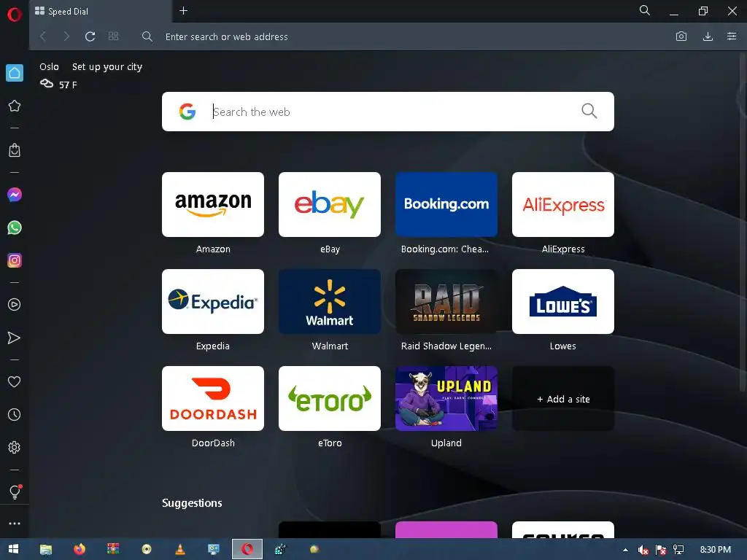Open WhatsApp in the sidebar

coord(15,227)
